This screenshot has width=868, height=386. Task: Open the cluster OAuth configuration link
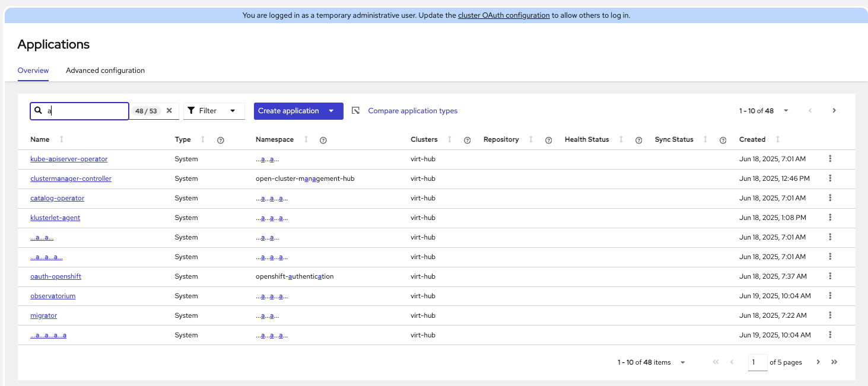[504, 15]
